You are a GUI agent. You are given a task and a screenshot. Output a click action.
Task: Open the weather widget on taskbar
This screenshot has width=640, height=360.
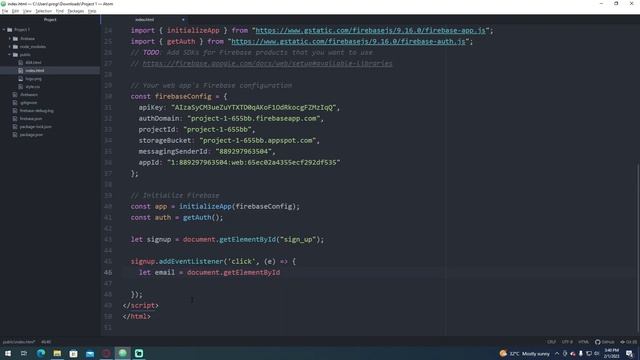click(x=525, y=353)
